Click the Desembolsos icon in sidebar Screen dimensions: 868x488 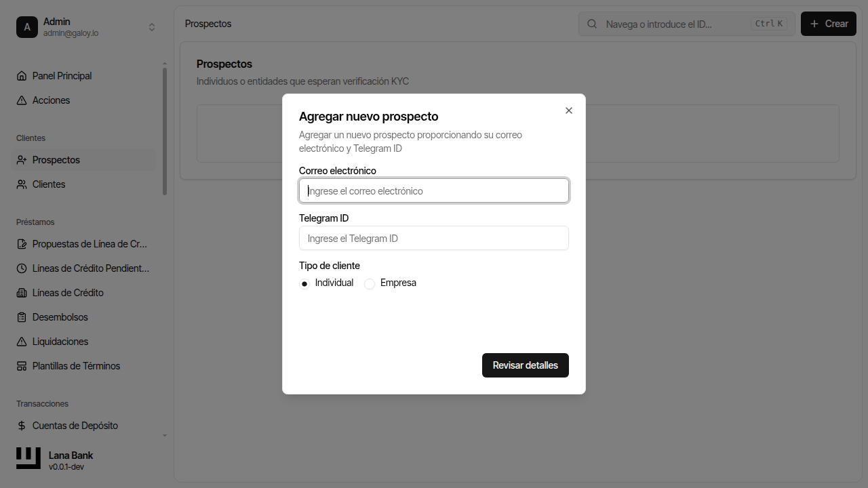coord(22,317)
